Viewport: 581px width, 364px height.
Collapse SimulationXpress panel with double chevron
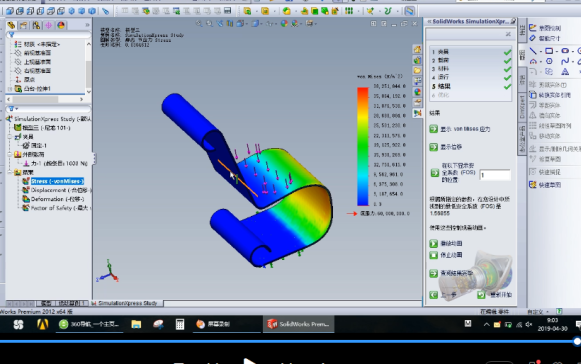point(429,21)
